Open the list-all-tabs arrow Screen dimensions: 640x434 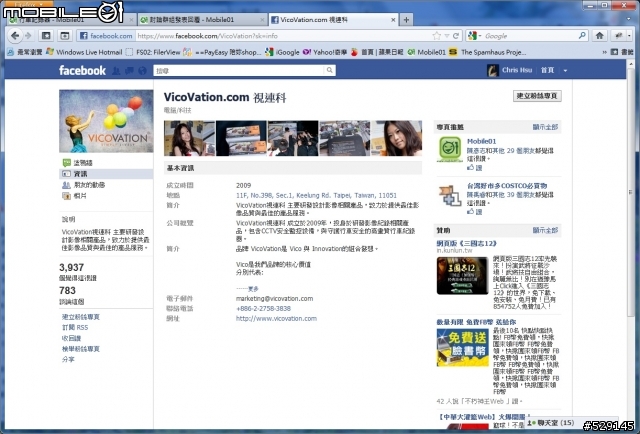(x=629, y=19)
